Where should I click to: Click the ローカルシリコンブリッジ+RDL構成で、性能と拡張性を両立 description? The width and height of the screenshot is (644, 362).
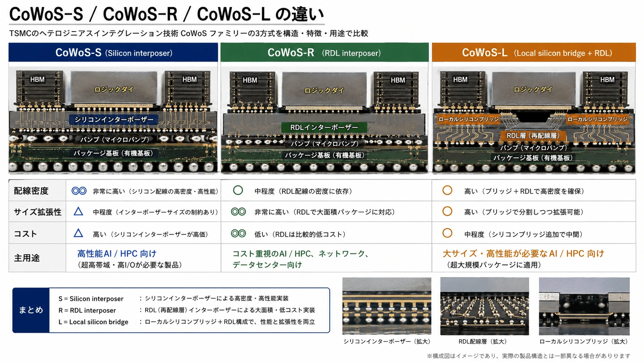[x=230, y=322]
